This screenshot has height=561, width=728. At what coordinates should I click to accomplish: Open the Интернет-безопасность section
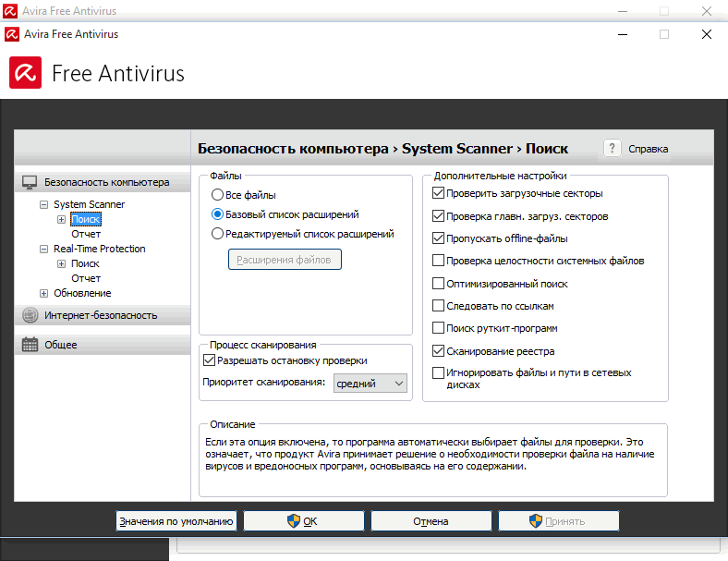click(103, 315)
